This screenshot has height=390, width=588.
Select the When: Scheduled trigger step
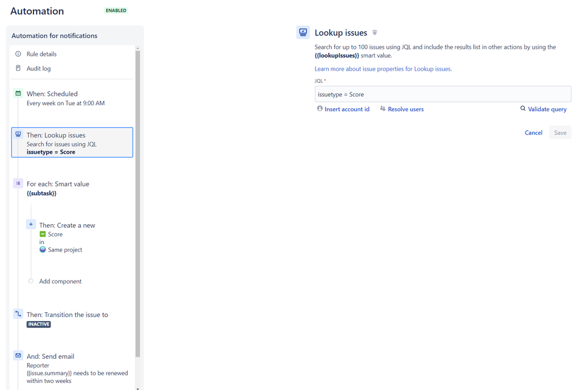72,98
